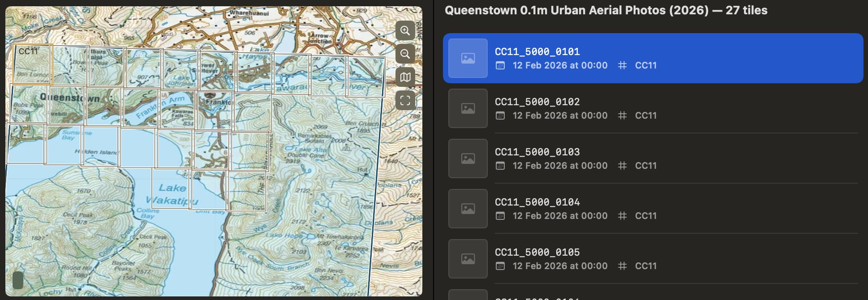Open image thumbnail for CC11_5000_0105
Screen dimensions: 868x300
[468, 259]
